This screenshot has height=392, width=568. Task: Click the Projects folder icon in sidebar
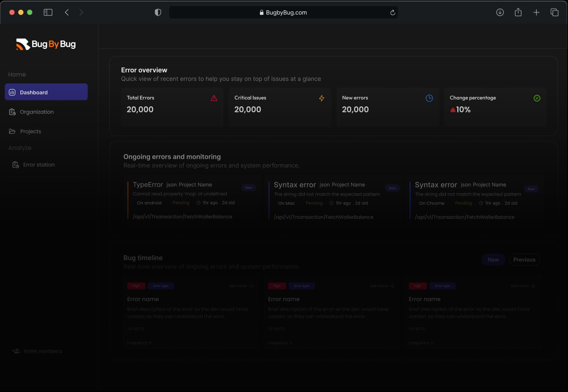click(12, 131)
